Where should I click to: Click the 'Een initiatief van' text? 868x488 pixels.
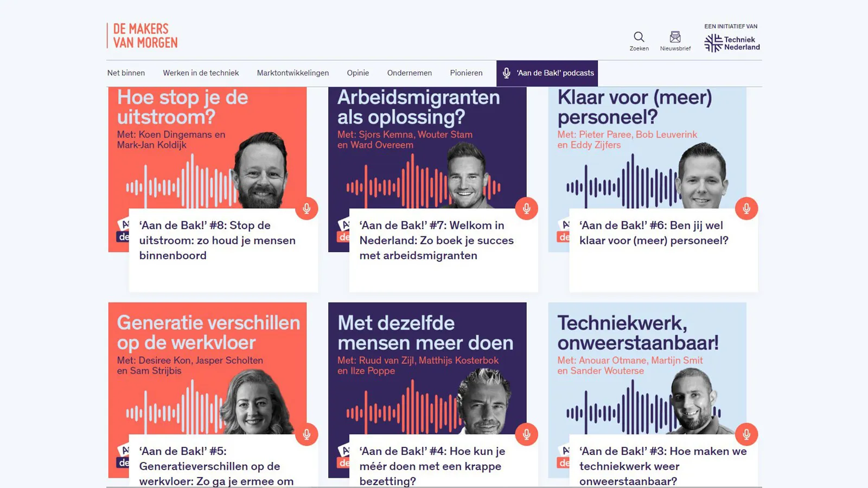[731, 26]
